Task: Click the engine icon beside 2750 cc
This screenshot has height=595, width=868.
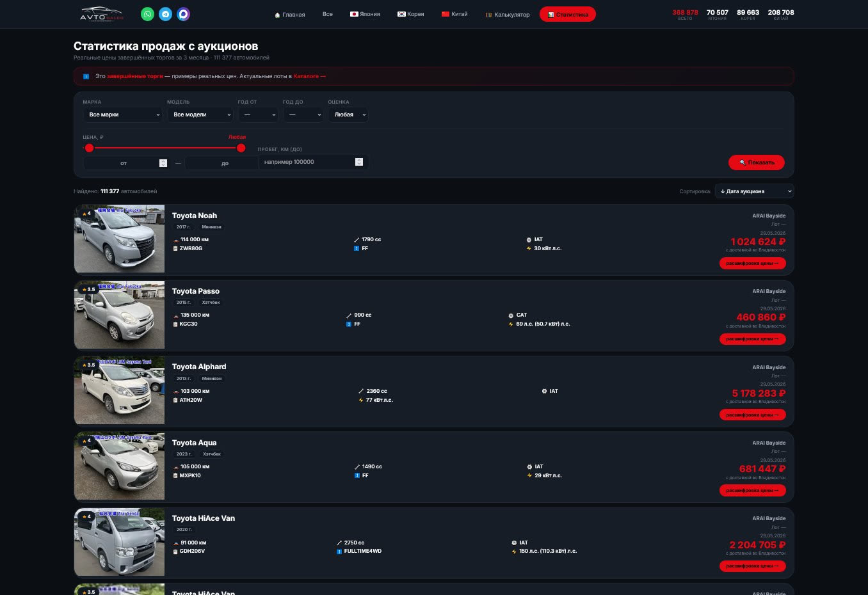Action: [339, 543]
